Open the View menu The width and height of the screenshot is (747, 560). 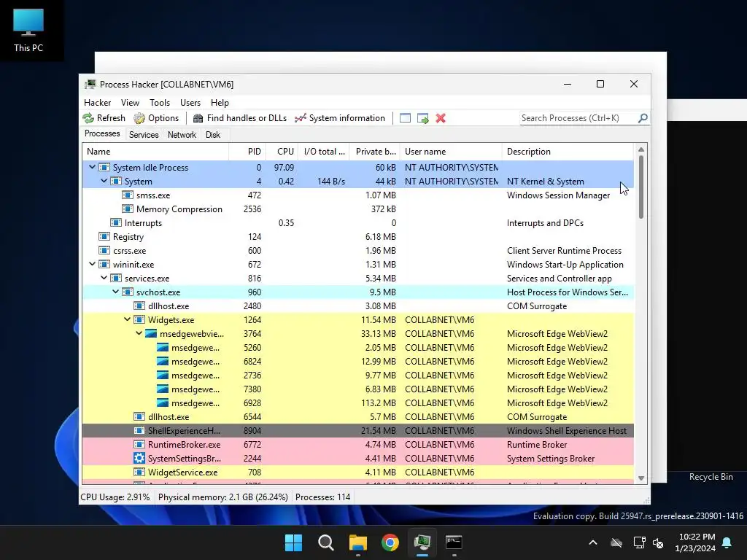pyautogui.click(x=130, y=103)
